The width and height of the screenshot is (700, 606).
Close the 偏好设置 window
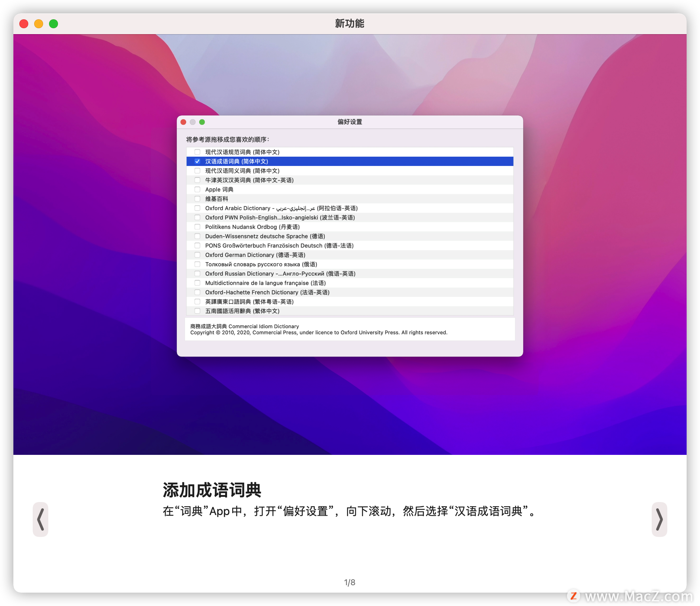tap(184, 122)
